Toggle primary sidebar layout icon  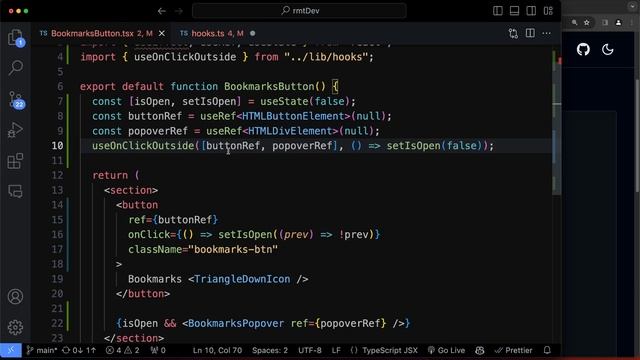coord(498,11)
